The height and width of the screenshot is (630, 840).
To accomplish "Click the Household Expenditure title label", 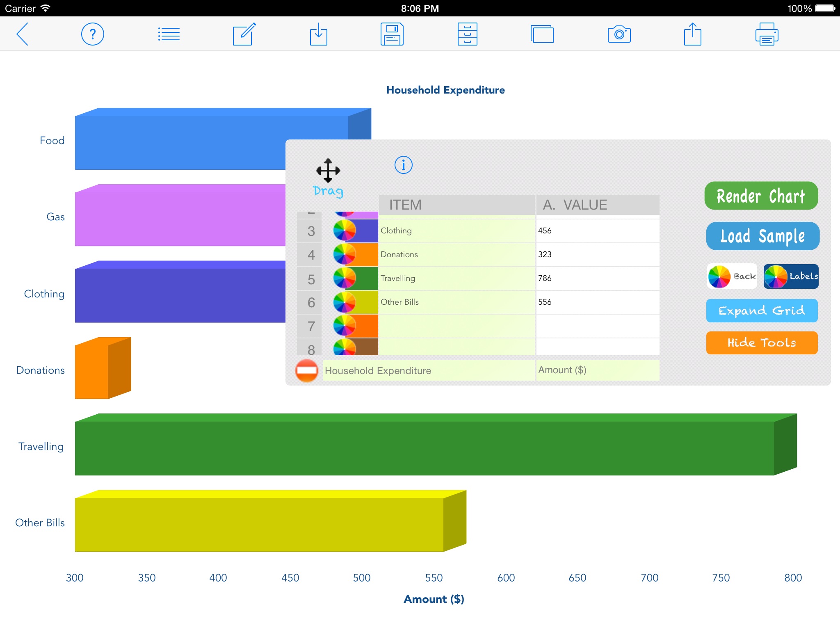I will pyautogui.click(x=447, y=90).
